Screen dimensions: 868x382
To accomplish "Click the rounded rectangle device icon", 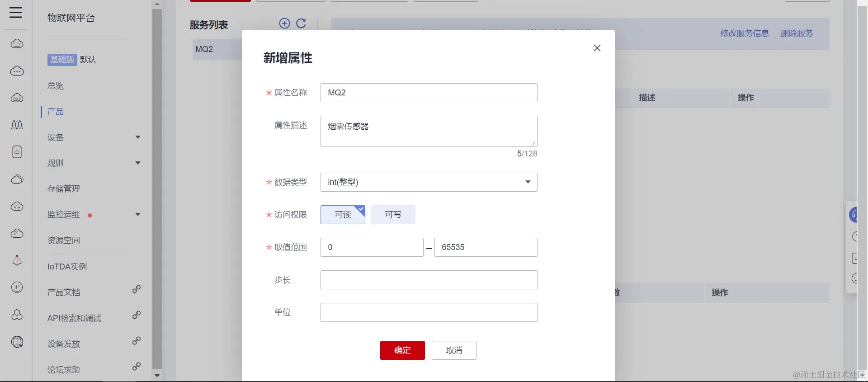I will (17, 152).
